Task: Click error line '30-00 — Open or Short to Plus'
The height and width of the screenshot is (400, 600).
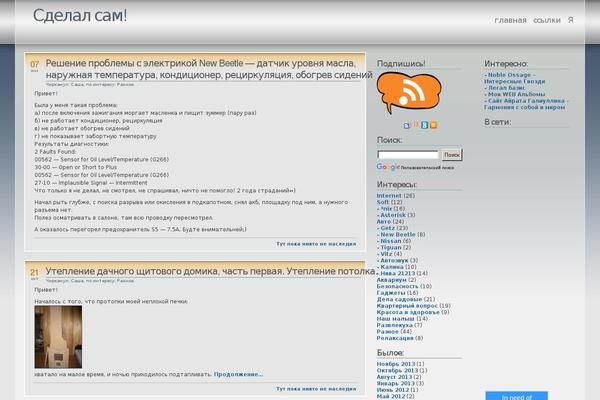Action: tap(76, 167)
